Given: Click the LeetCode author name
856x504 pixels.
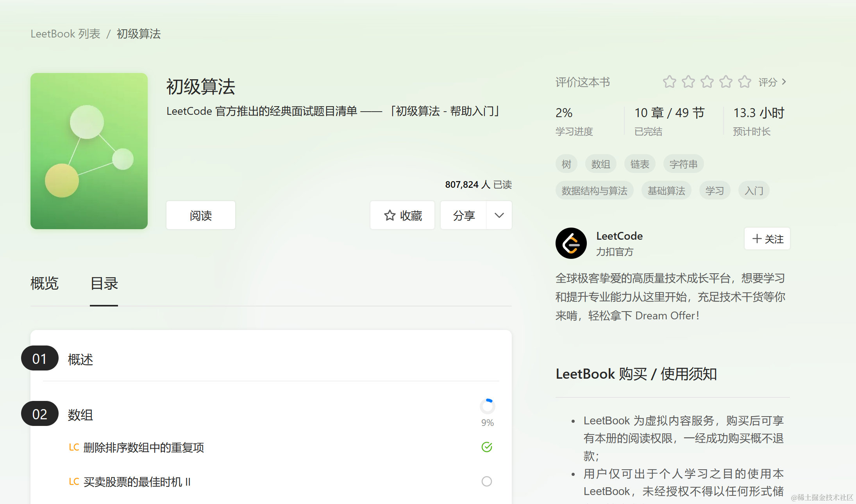Looking at the screenshot, I should 619,236.
